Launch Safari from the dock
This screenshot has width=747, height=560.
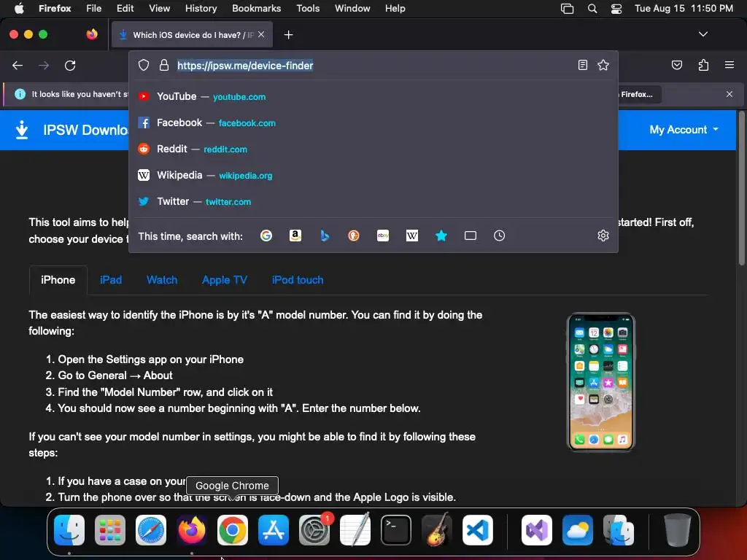[151, 530]
